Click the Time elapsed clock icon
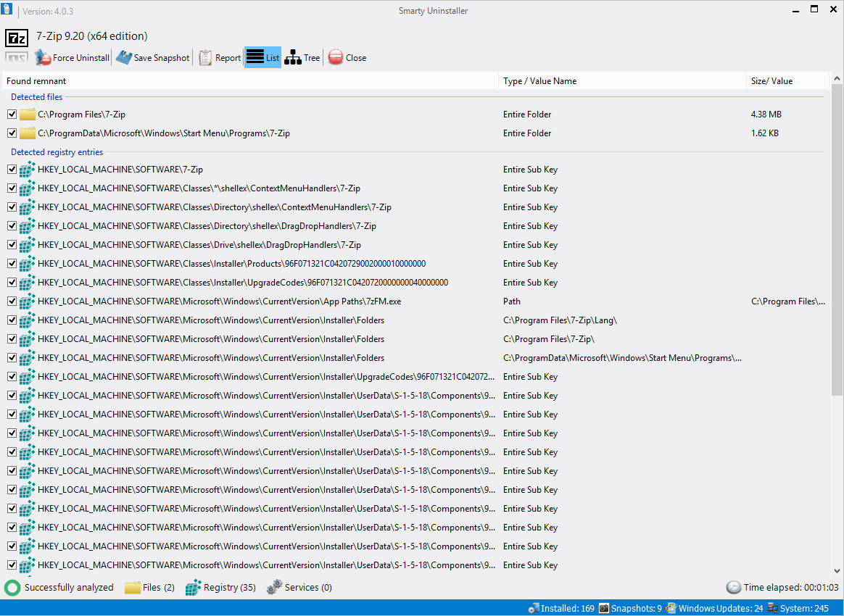 [733, 588]
